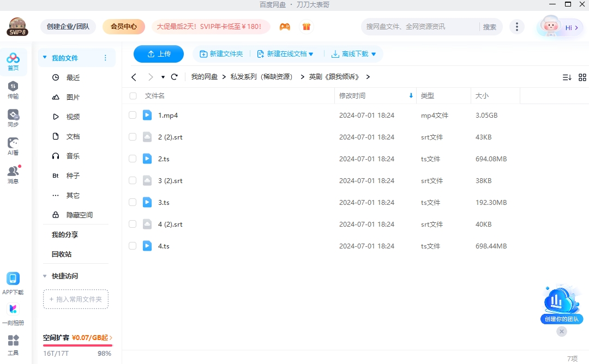Click the 上传 upload button
This screenshot has width=589, height=364.
[x=159, y=54]
